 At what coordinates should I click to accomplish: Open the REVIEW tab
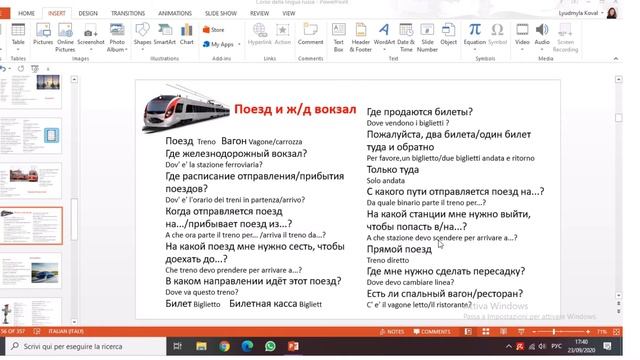click(259, 13)
